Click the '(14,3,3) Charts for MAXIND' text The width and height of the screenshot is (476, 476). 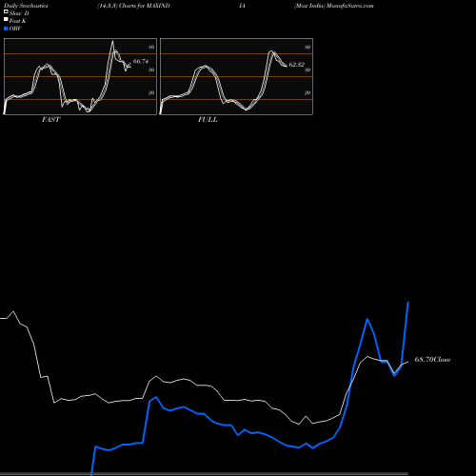tap(133, 6)
